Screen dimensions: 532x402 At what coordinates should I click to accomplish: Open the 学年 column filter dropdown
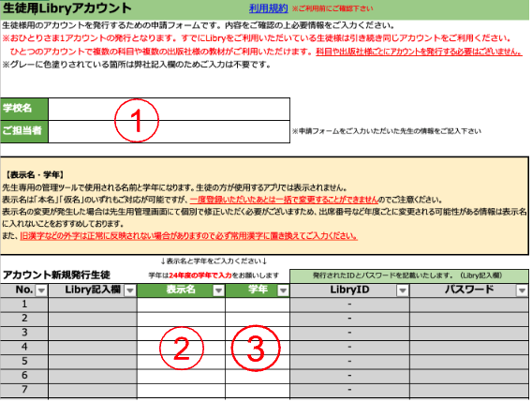tap(283, 290)
